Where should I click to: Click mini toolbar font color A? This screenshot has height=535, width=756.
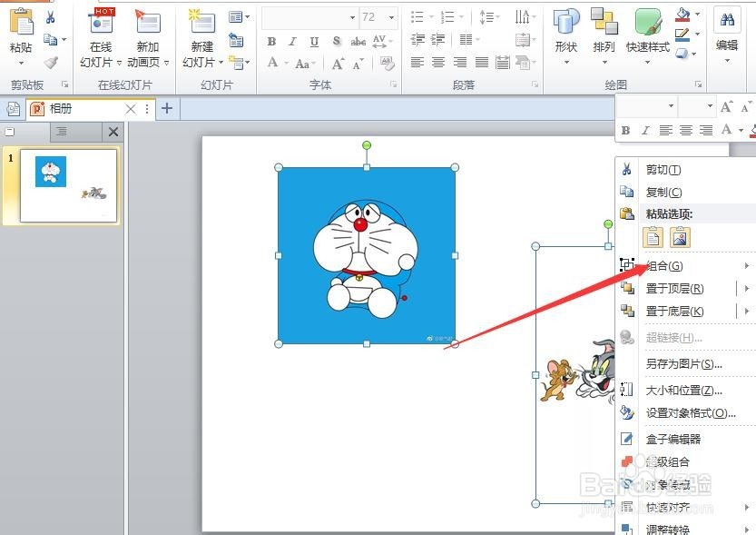[x=726, y=130]
